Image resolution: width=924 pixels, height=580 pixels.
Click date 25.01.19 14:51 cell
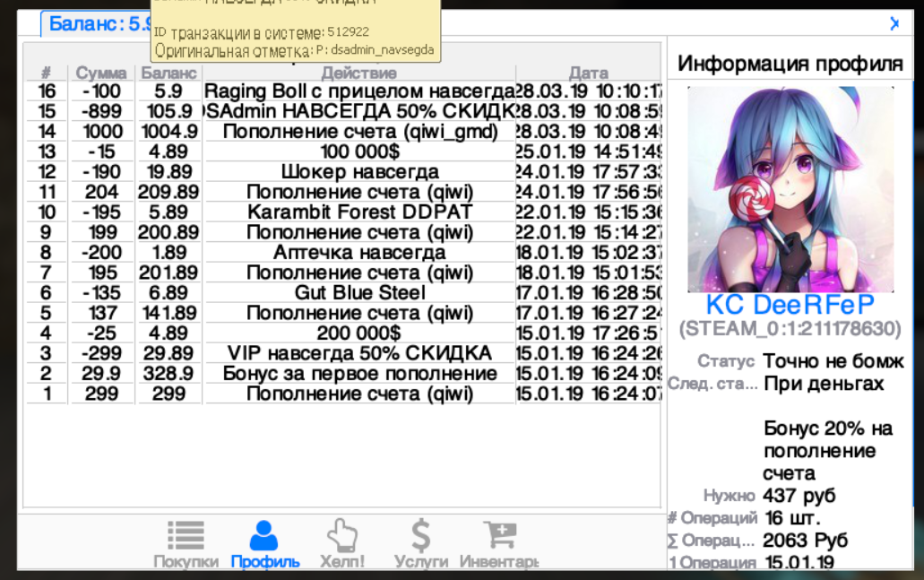(x=589, y=151)
